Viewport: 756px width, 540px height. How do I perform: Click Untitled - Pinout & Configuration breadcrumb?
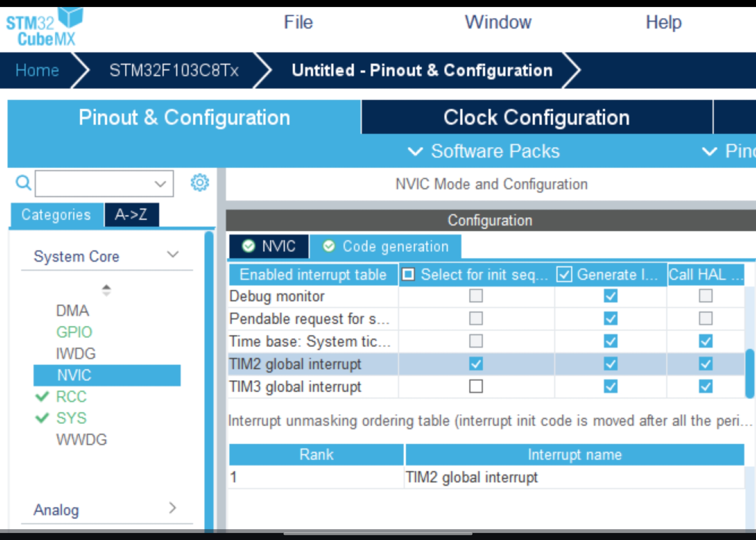click(x=422, y=70)
